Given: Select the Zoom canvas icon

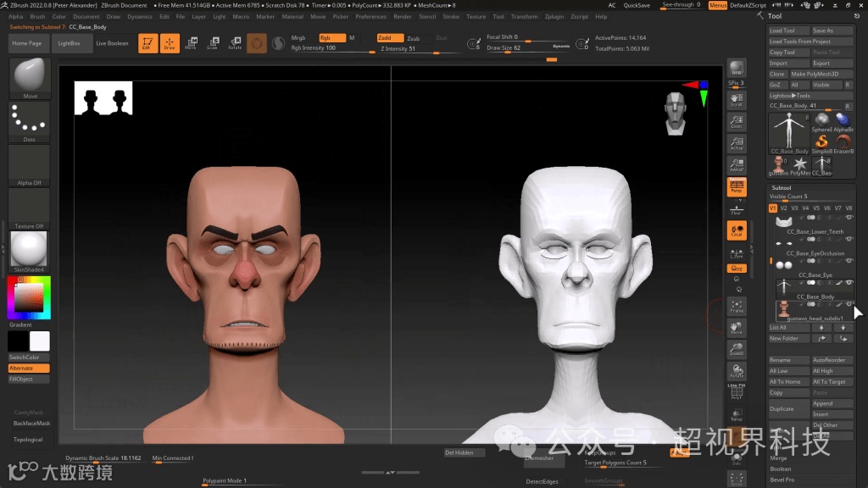Looking at the screenshot, I should pyautogui.click(x=737, y=123).
